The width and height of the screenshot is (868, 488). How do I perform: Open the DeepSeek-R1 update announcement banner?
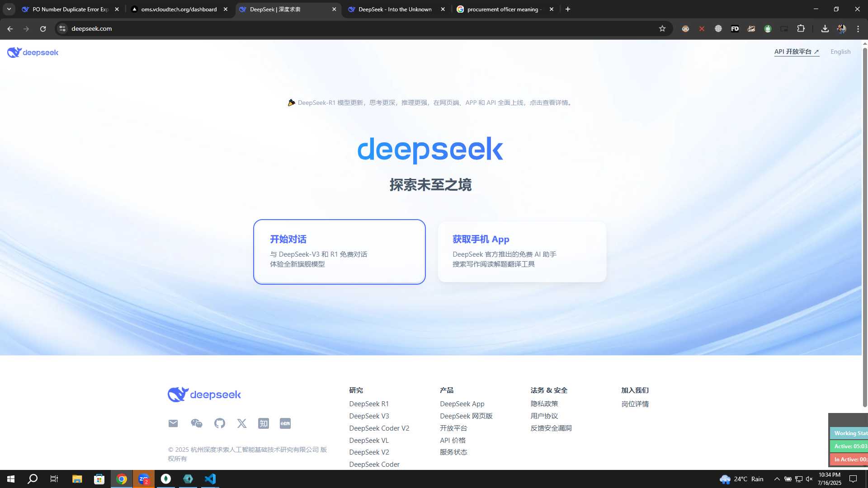pos(431,103)
